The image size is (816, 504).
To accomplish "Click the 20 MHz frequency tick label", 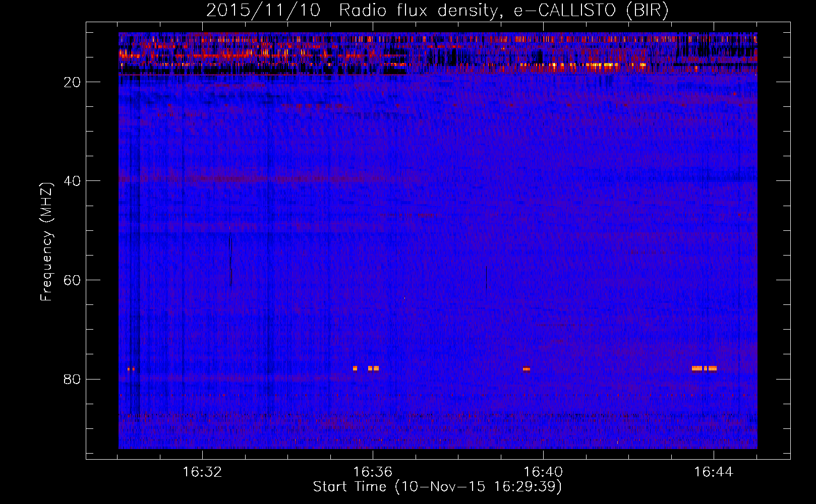I will coord(72,82).
